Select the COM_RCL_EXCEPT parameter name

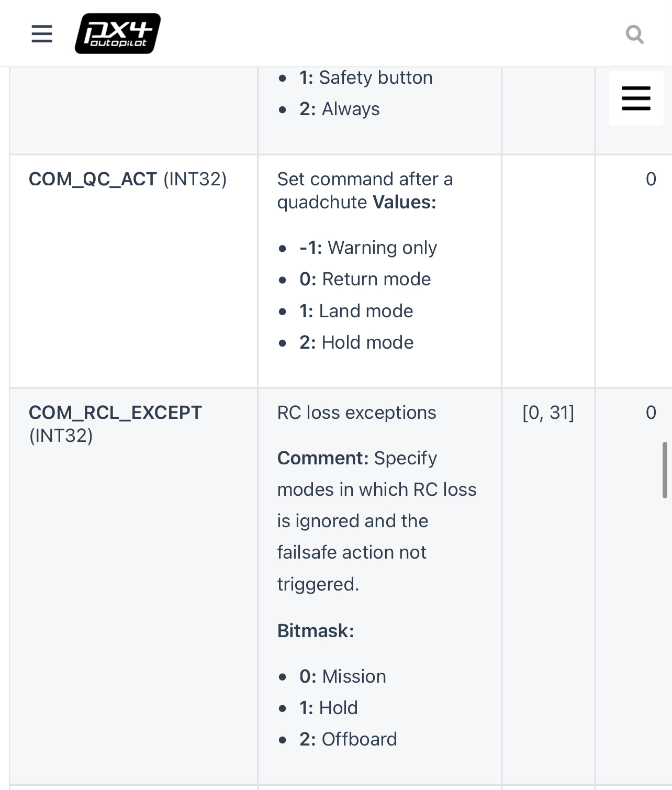click(115, 413)
